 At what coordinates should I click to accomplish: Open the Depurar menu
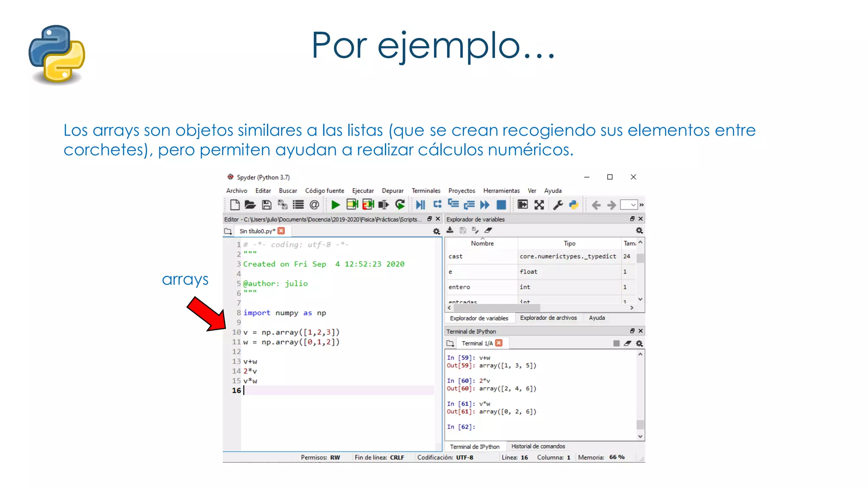click(x=393, y=191)
